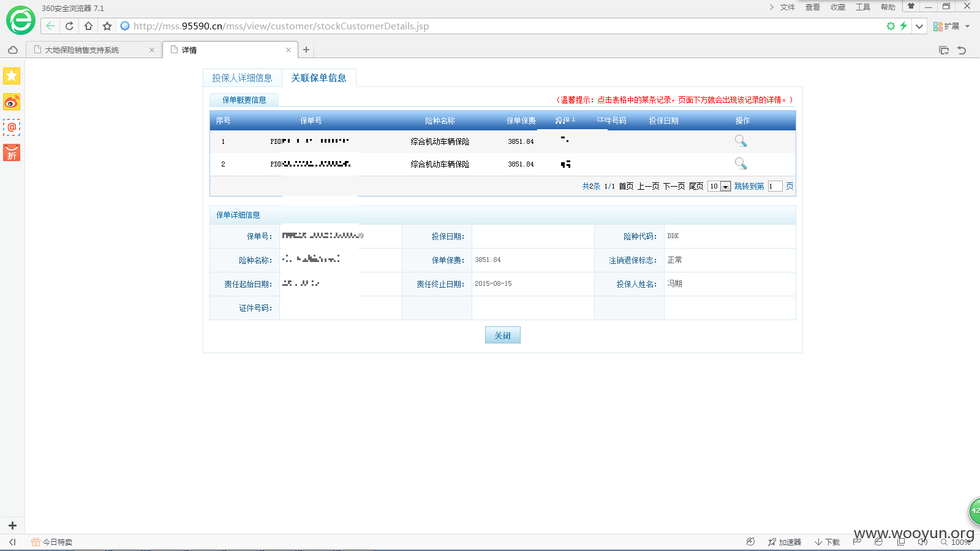Open the 扩展 extensions icon
Viewport: 980px width, 551px height.
[938, 26]
